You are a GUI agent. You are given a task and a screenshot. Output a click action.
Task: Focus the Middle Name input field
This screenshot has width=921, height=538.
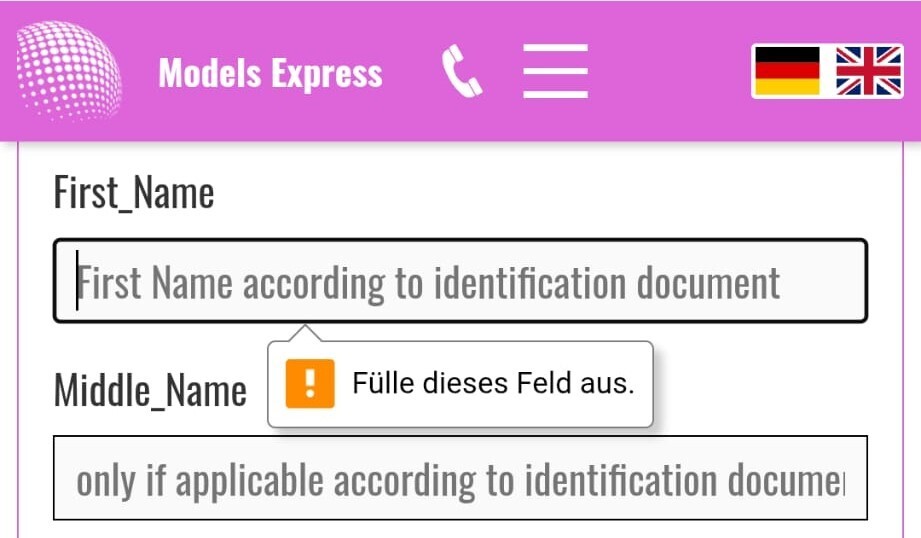[x=460, y=478]
